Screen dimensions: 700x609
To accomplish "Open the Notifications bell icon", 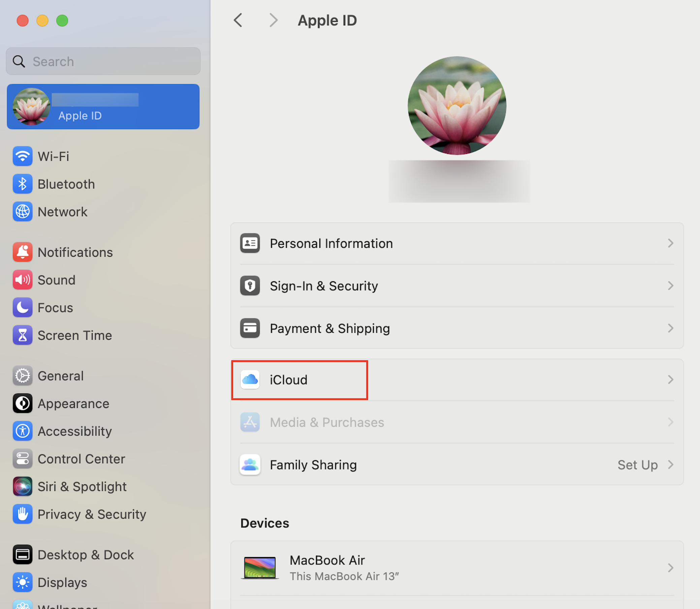I will [x=23, y=252].
